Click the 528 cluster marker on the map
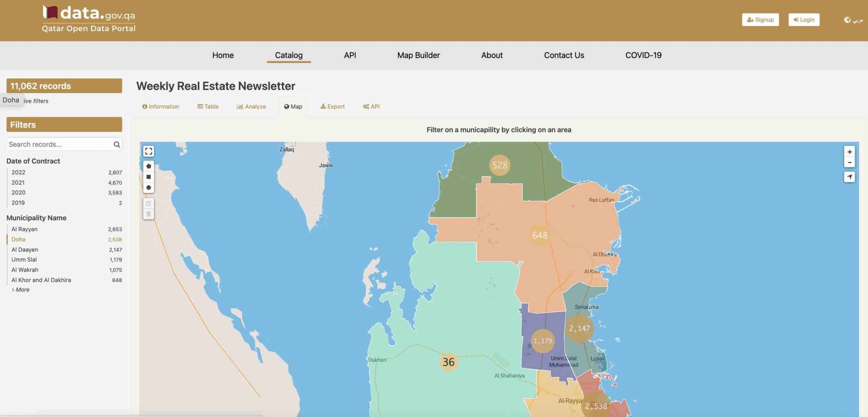Image resolution: width=868 pixels, height=417 pixels. [x=499, y=165]
